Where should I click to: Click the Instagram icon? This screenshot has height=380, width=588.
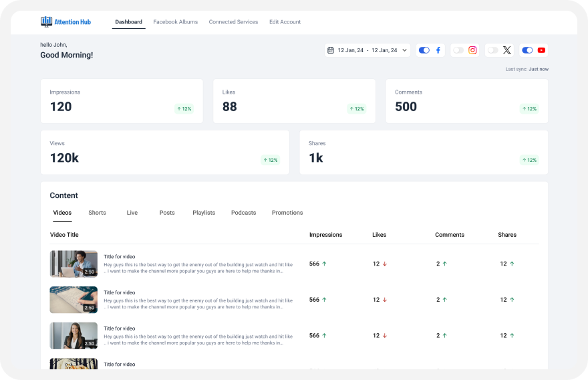472,50
